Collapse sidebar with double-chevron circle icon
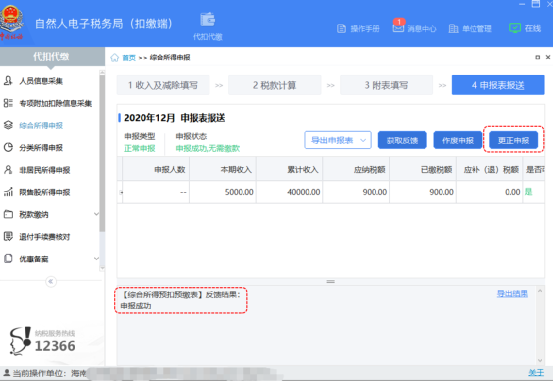The height and width of the screenshot is (381, 553). (51, 282)
